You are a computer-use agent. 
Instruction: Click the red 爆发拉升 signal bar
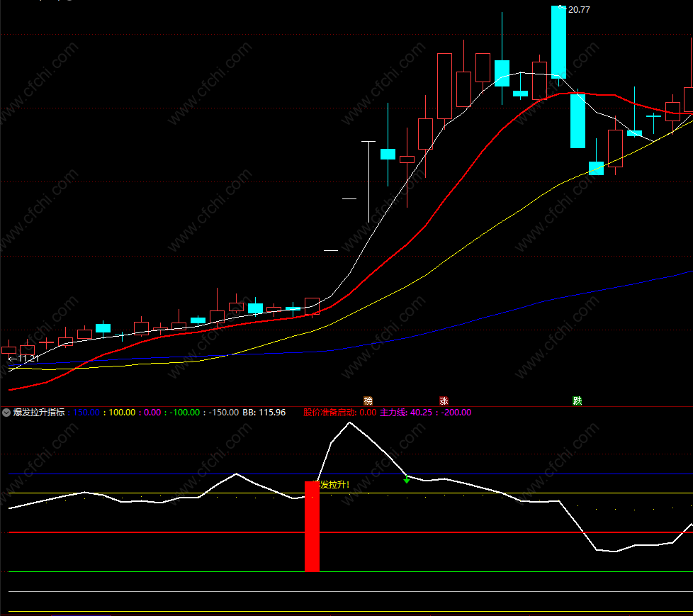click(x=312, y=527)
